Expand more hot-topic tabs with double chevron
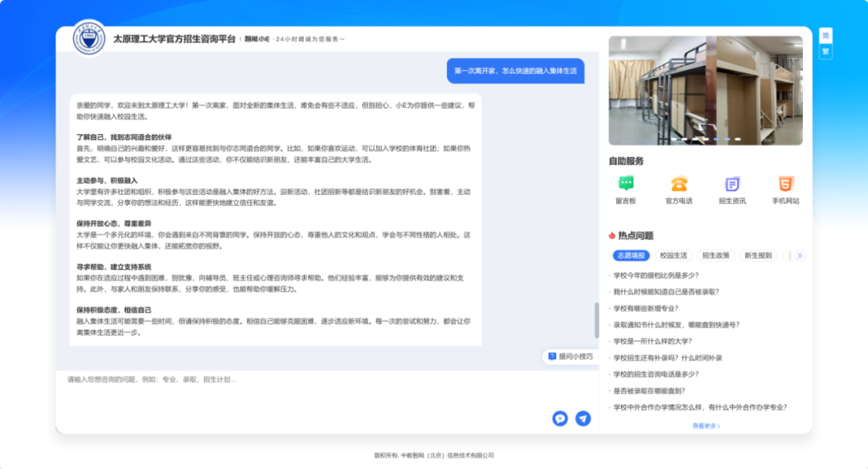Image resolution: width=868 pixels, height=469 pixels. pyautogui.click(x=799, y=256)
